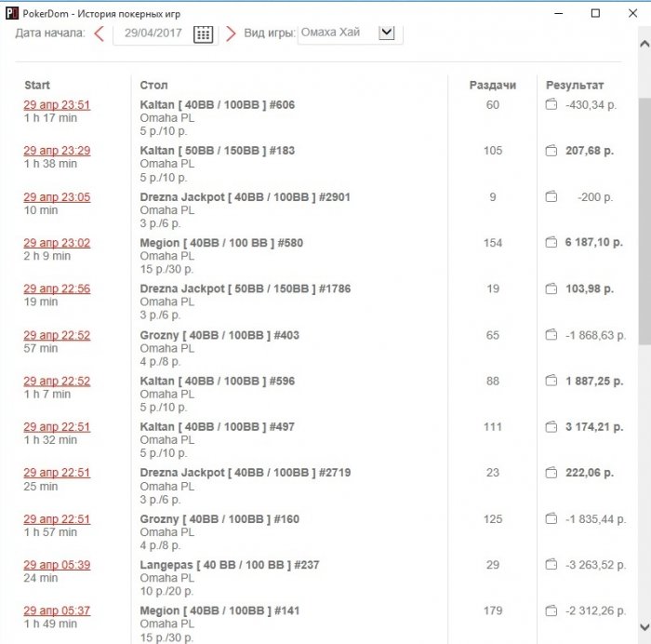Image resolution: width=651 pixels, height=644 pixels.
Task: Open the 29 апр 22:52 link for Kaltan #596
Action: tap(57, 381)
